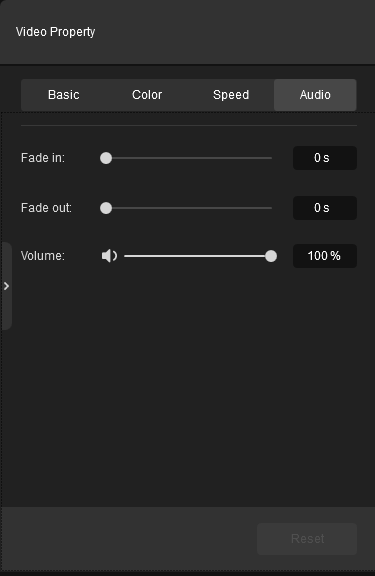The height and width of the screenshot is (576, 375).
Task: Collapse the panel using the side chevron arrow
Action: pos(6,286)
